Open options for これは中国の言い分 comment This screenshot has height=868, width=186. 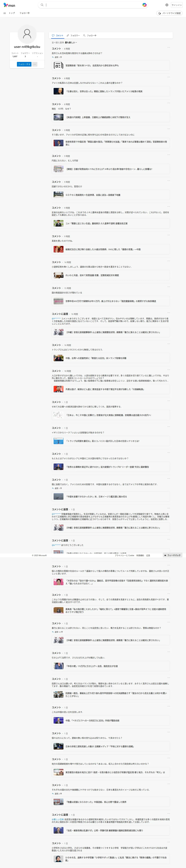[168, 707]
